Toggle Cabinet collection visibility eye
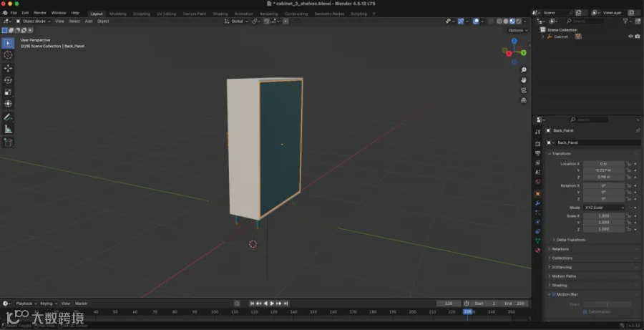This screenshot has width=644, height=330. [x=630, y=37]
